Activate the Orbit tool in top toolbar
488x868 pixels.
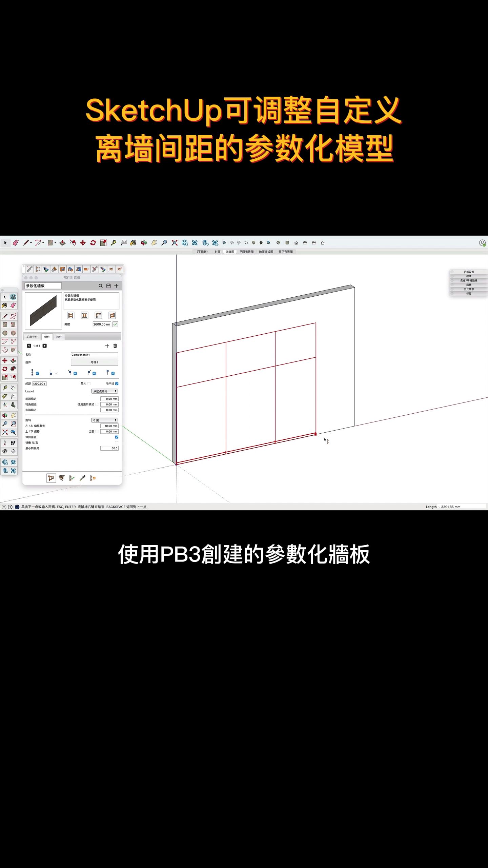tap(144, 243)
